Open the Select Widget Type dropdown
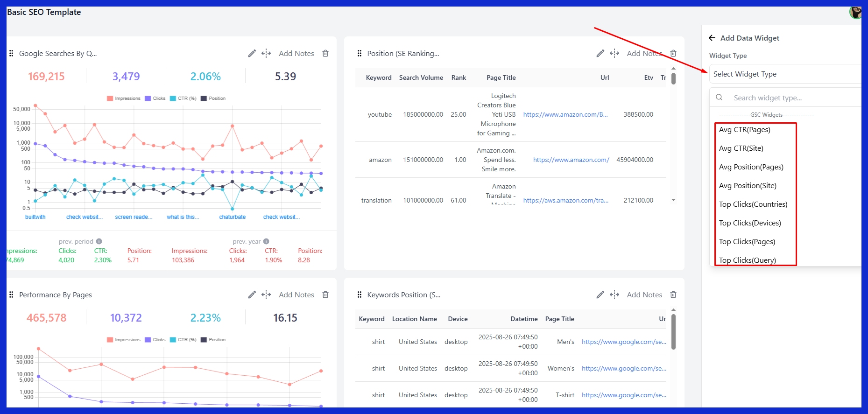 (x=784, y=74)
